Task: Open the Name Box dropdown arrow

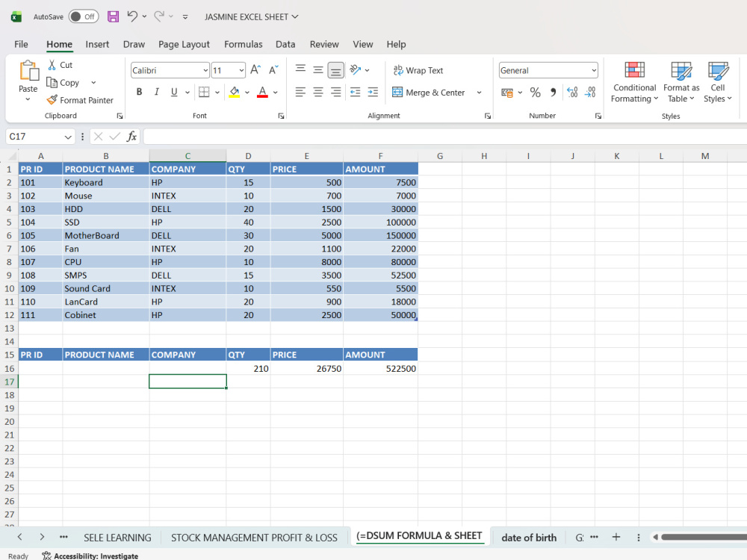Action: tap(68, 137)
